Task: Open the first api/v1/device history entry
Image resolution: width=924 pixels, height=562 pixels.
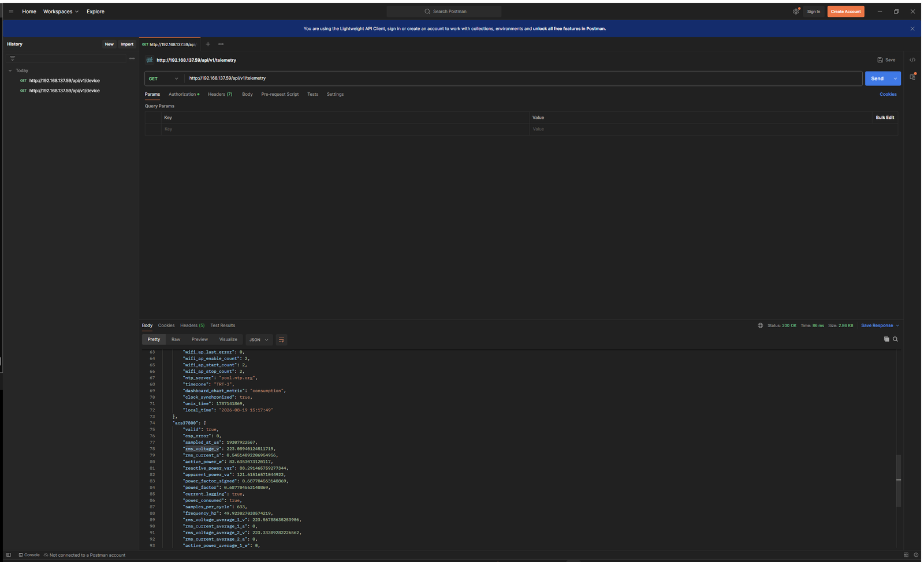Action: [64, 81]
